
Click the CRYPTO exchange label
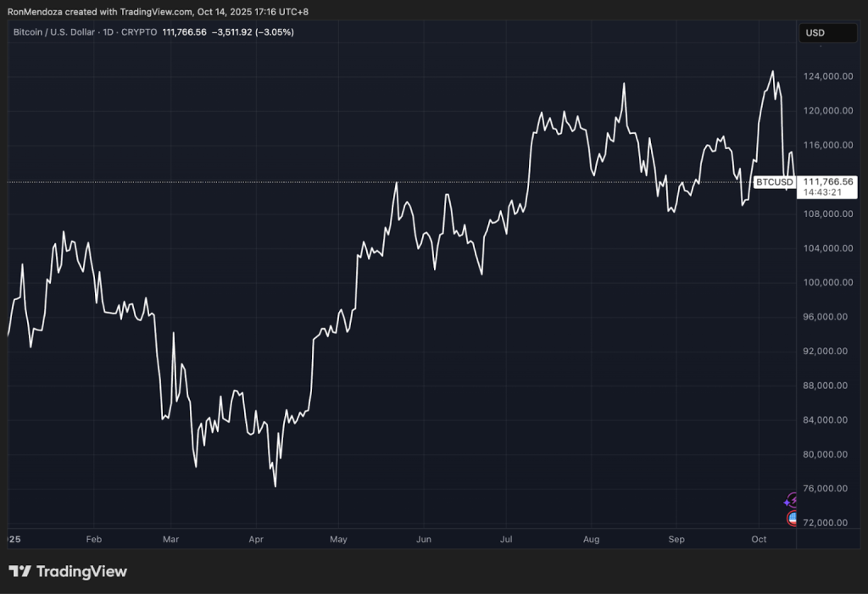click(x=141, y=32)
